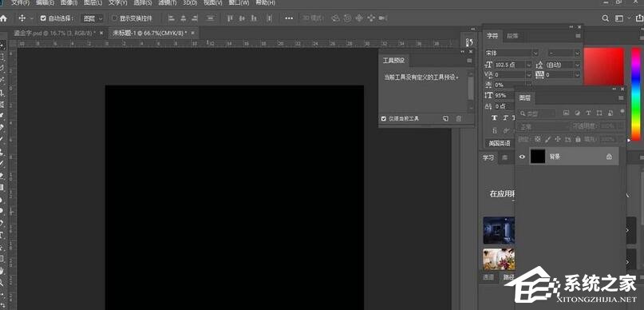The height and width of the screenshot is (310, 644).
Task: Open the 字符 panel menu icon
Action: point(578,36)
